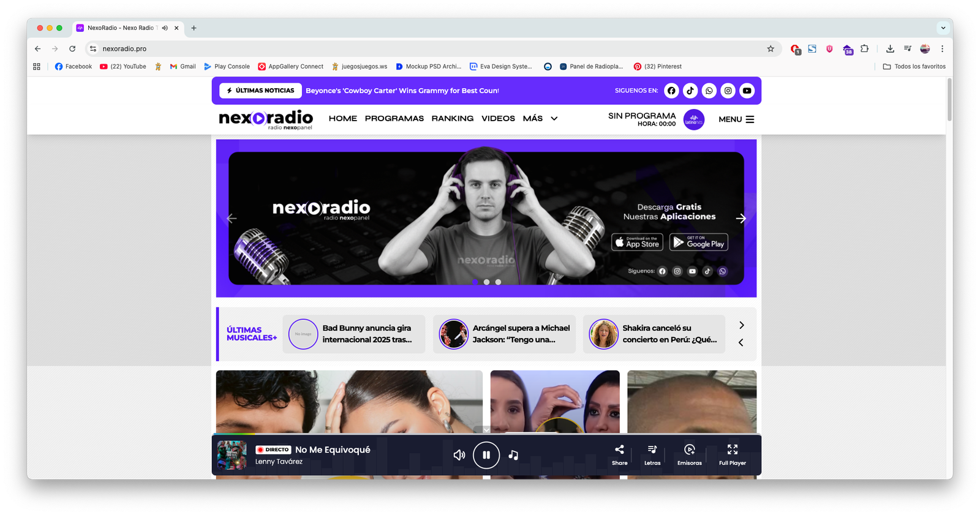The image size is (980, 515).
Task: Open VIDEOS section
Action: (498, 119)
